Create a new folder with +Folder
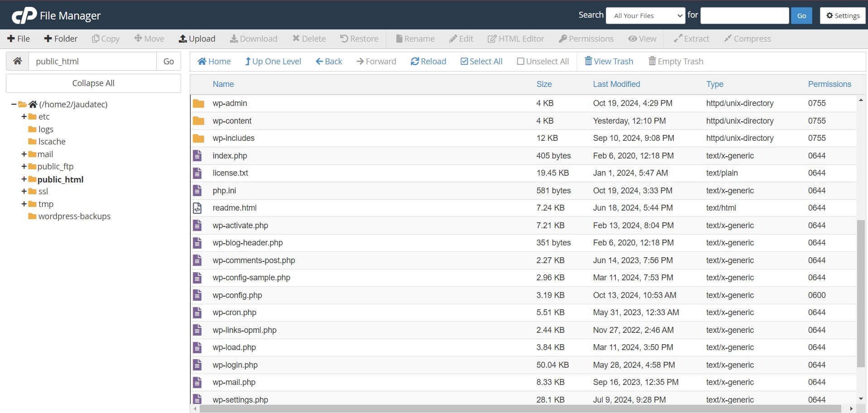The height and width of the screenshot is (413, 868). click(x=61, y=38)
